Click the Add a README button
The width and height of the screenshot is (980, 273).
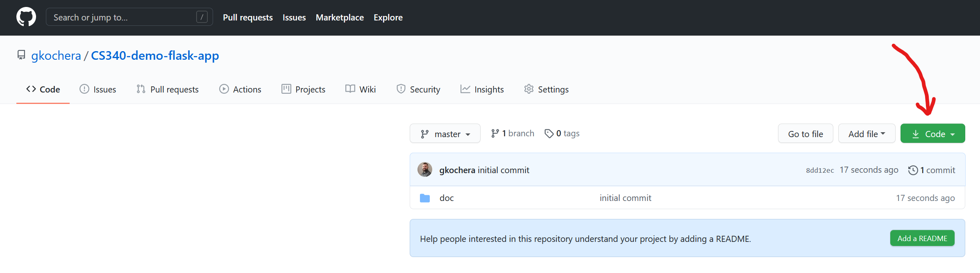pos(922,238)
